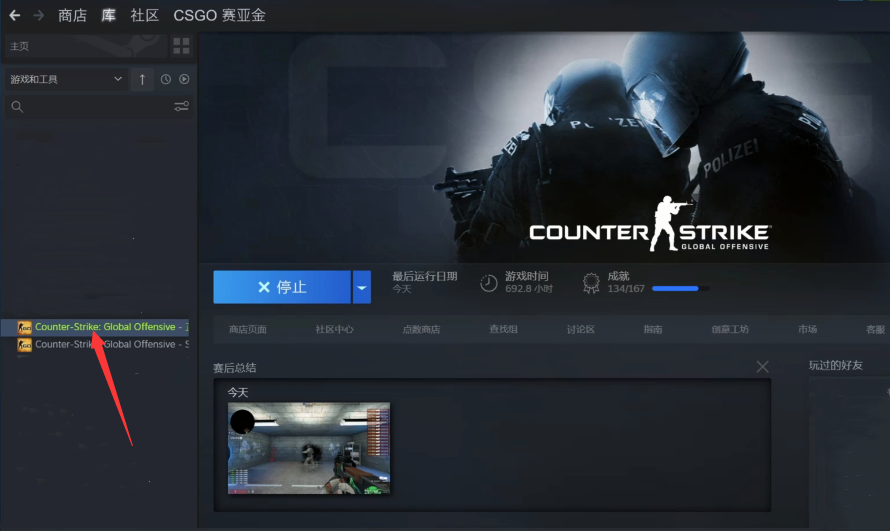The height and width of the screenshot is (531, 890).
Task: Close the 赛后总结 section
Action: (x=762, y=367)
